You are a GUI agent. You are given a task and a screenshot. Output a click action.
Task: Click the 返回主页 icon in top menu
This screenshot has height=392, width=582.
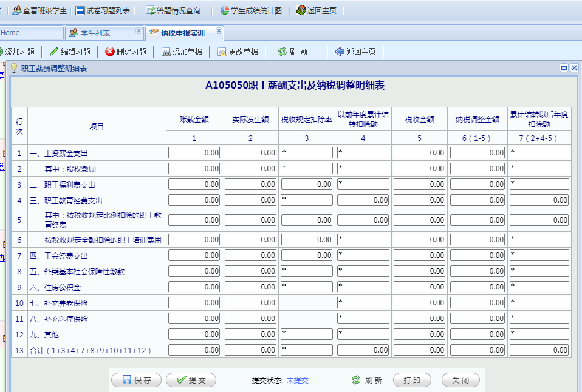tap(301, 10)
